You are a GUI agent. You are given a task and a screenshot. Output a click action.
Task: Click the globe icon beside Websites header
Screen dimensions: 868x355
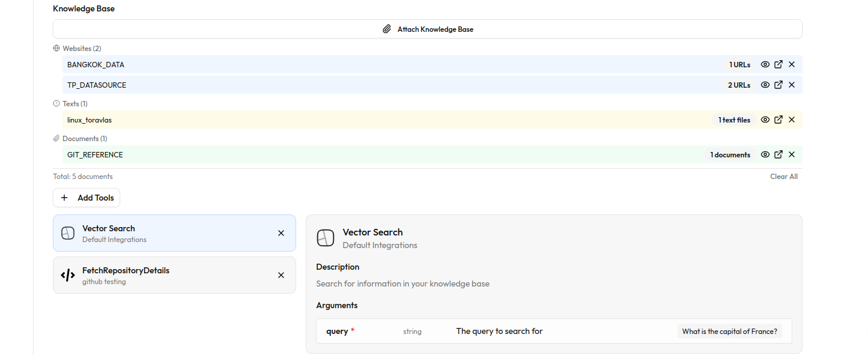[x=56, y=48]
